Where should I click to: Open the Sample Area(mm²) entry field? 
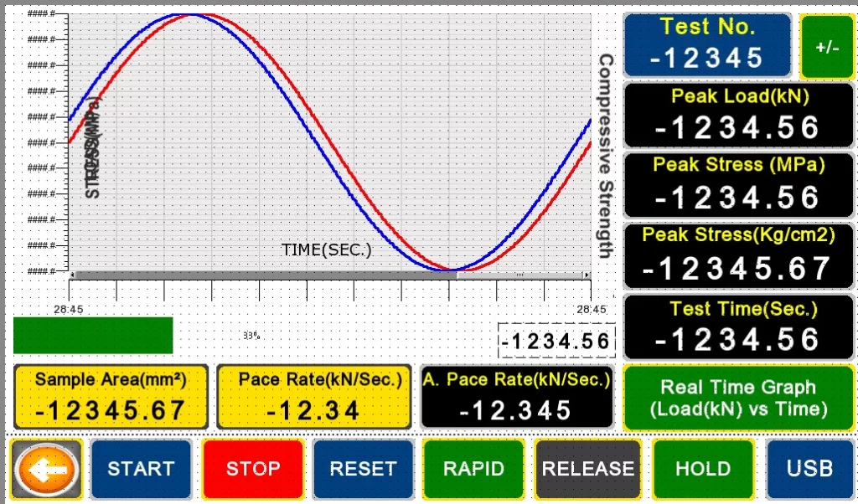[x=111, y=398]
